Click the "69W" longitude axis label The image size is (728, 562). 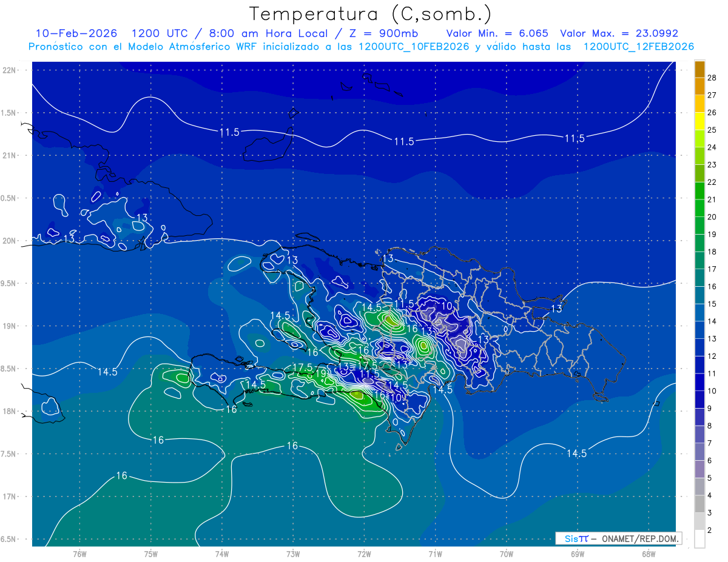pyautogui.click(x=577, y=554)
